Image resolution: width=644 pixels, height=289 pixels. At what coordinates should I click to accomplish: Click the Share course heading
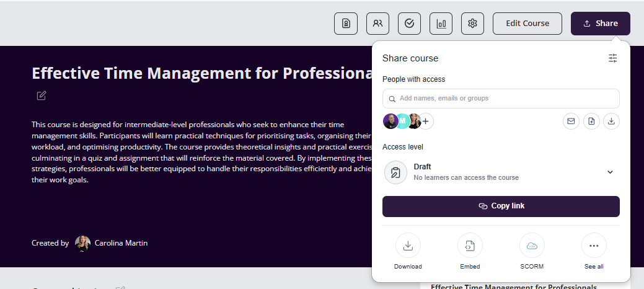point(410,58)
